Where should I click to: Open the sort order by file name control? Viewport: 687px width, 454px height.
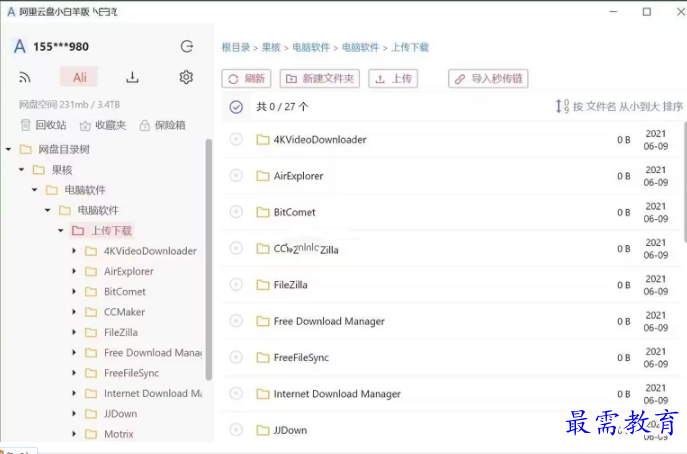[x=619, y=106]
